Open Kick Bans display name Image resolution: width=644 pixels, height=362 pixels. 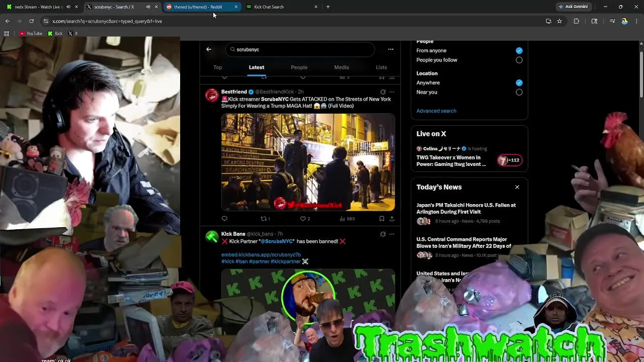click(x=233, y=234)
